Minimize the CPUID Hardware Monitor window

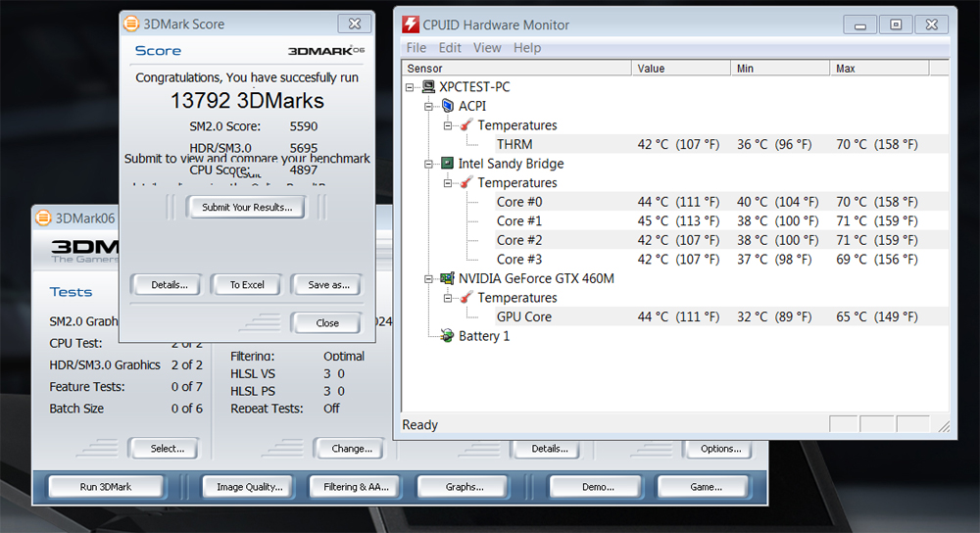[x=860, y=25]
